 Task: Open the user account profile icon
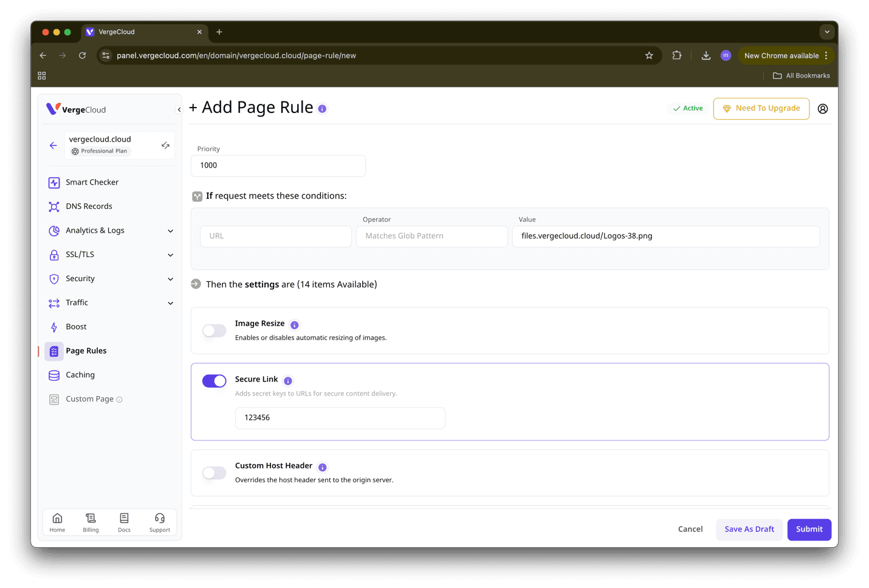(823, 109)
